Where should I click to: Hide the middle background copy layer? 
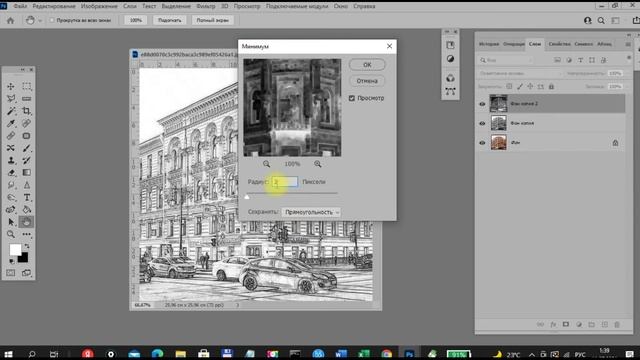pos(482,123)
